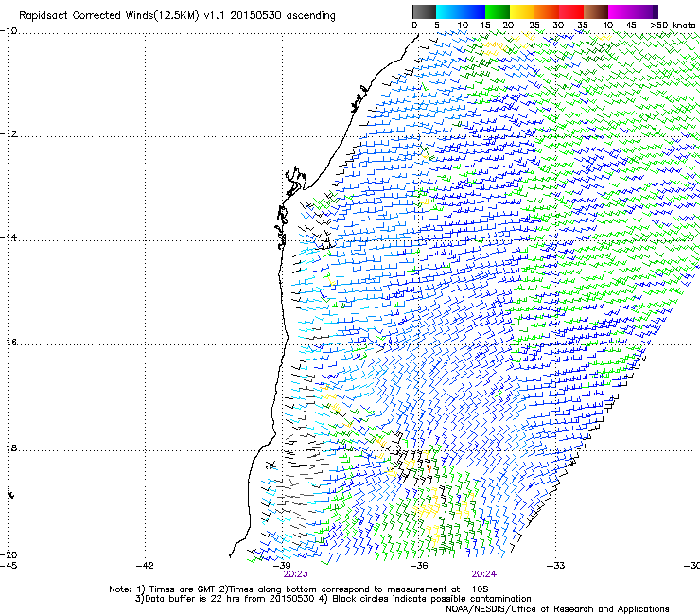Click the -12 latitude axis label
700x615 pixels.
coord(9,134)
